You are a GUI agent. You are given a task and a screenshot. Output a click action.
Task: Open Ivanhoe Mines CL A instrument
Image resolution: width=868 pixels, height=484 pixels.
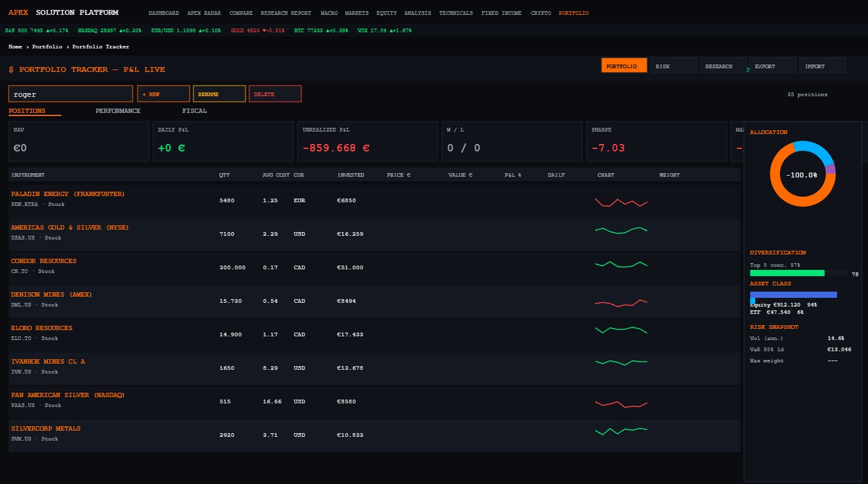48,362
